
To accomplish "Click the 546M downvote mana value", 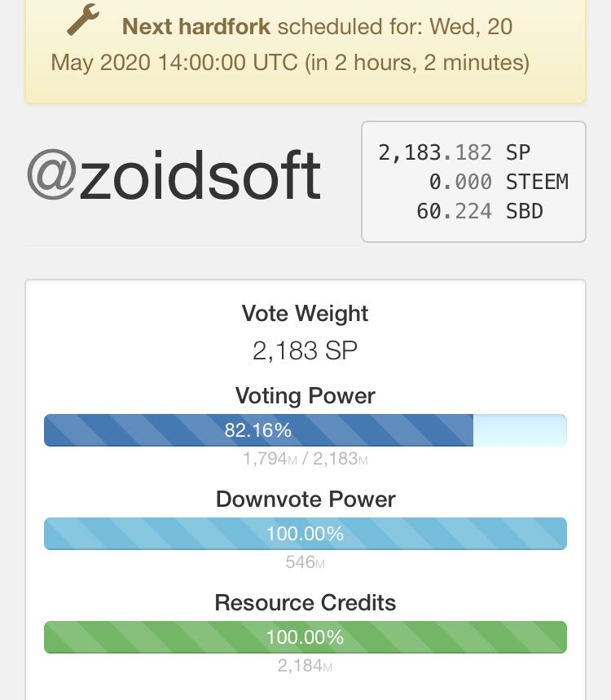I will point(305,562).
